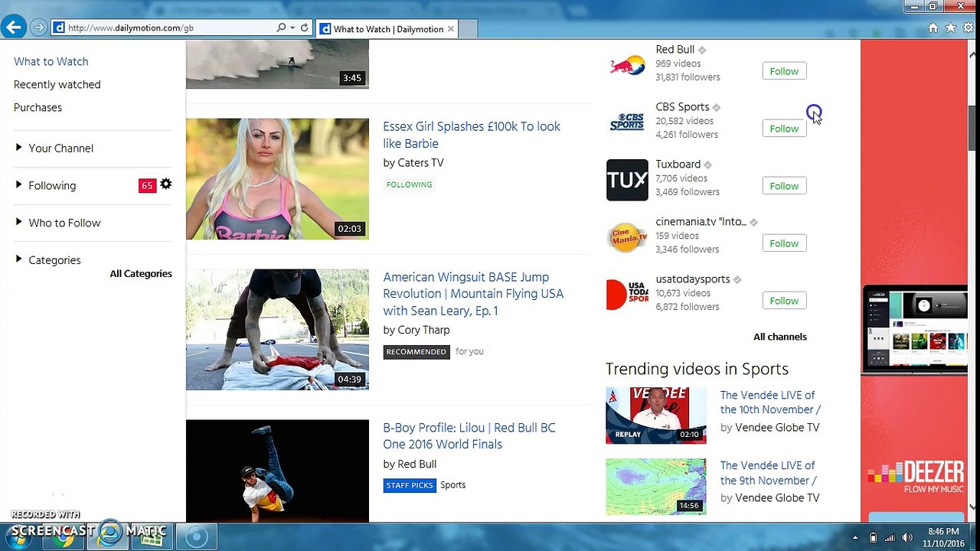Open the Red Bull channel name in suggestions
980x551 pixels.
point(675,50)
